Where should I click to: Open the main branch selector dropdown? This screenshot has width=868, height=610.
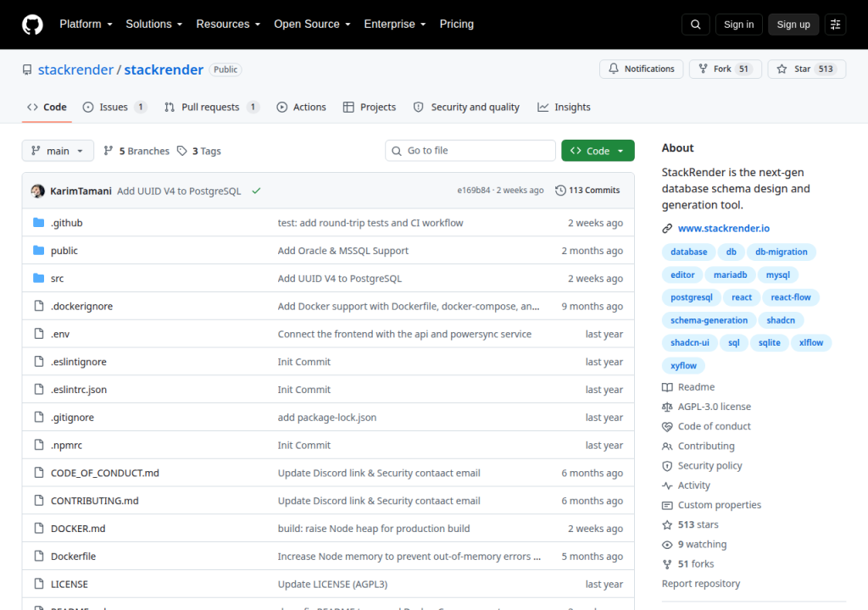(58, 151)
